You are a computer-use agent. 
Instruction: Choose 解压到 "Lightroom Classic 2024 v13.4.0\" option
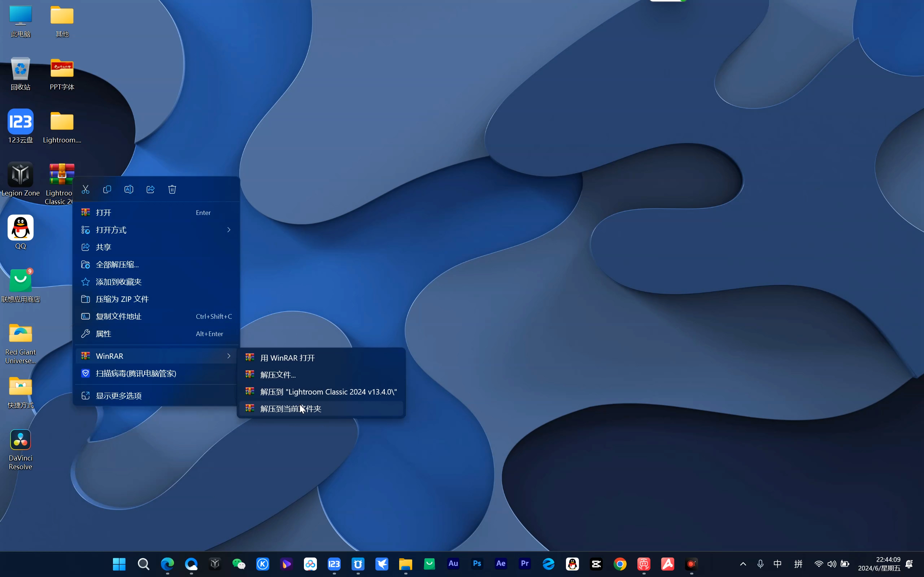(328, 392)
